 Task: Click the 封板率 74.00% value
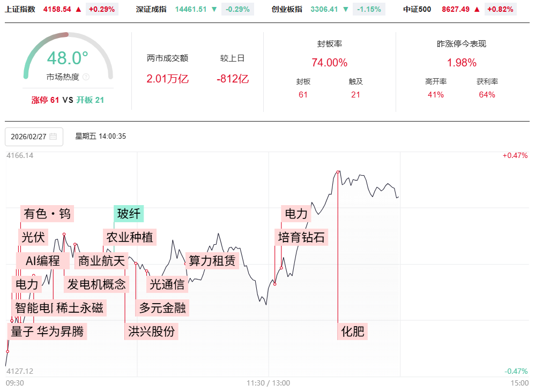[x=329, y=63]
